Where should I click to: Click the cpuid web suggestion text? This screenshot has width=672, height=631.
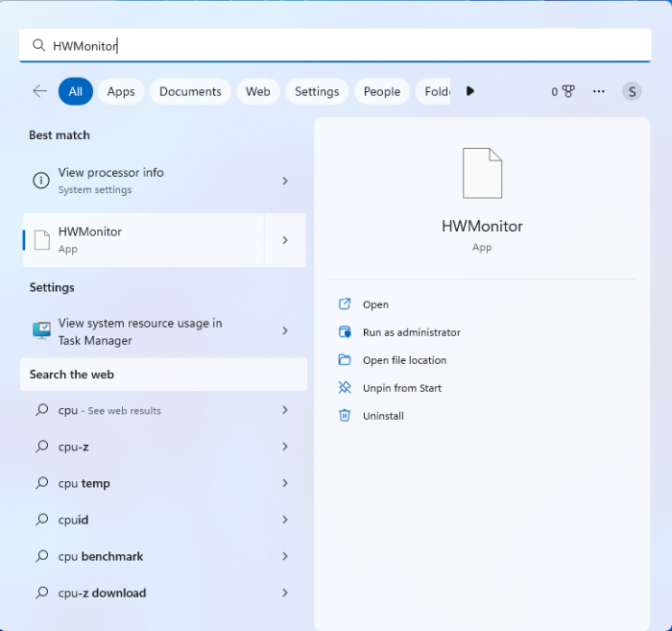(x=73, y=520)
